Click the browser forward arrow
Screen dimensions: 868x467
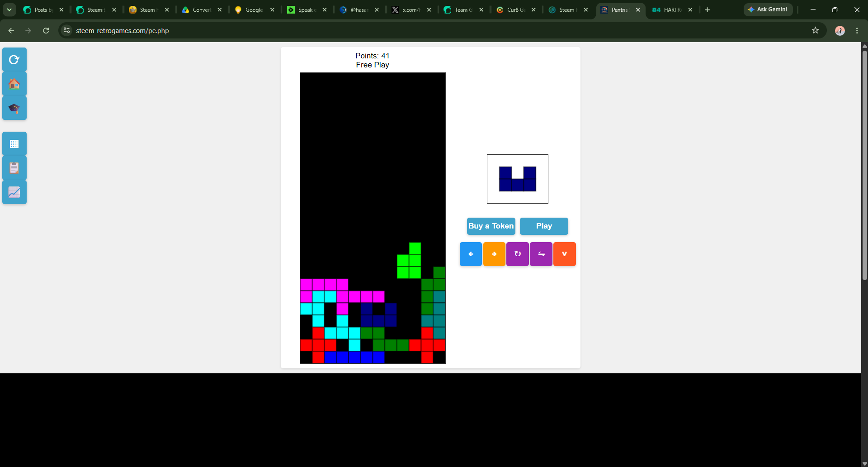[x=28, y=30]
